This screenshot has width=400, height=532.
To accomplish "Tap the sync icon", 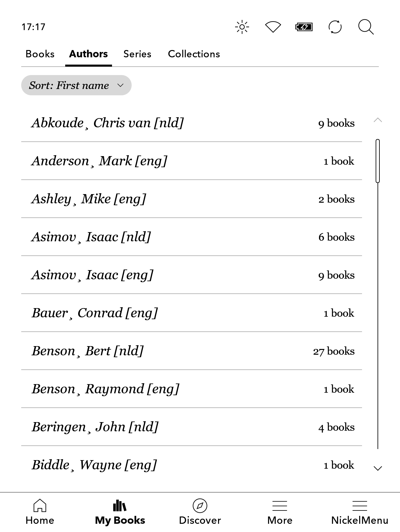I will [x=335, y=27].
